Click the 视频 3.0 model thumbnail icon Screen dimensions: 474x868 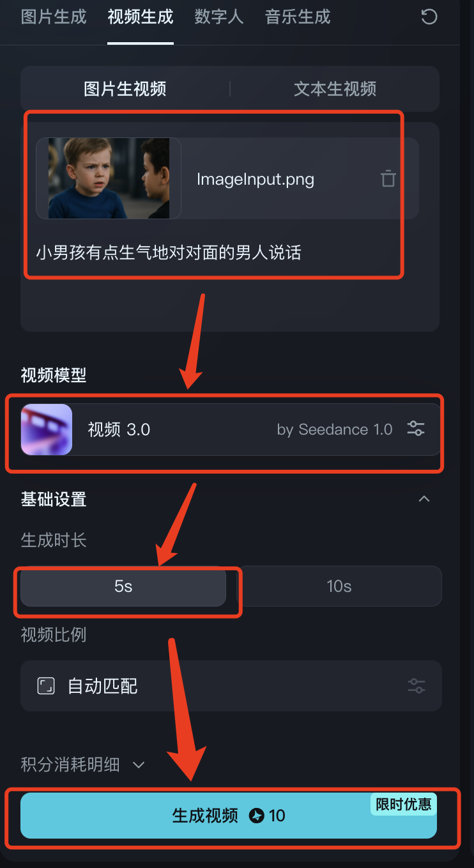coord(47,430)
